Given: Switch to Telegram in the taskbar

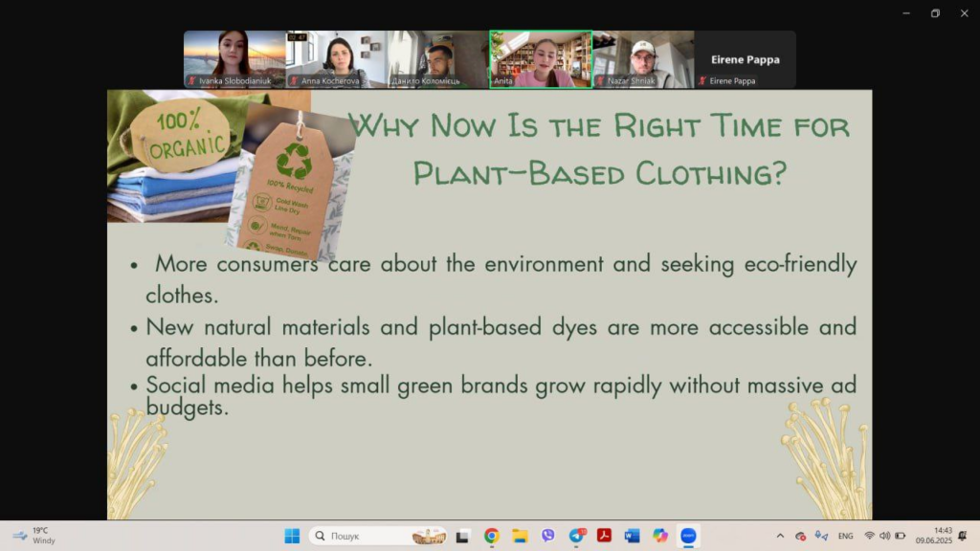Looking at the screenshot, I should point(576,536).
